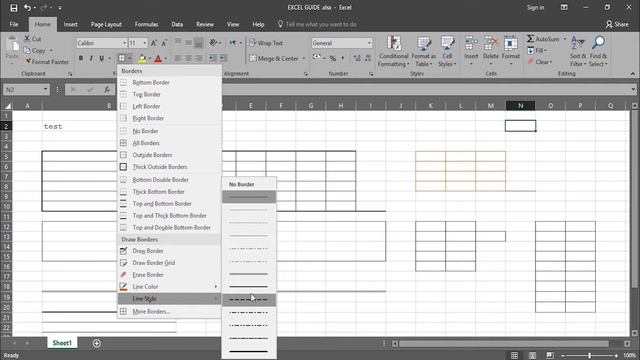Switch to Page Break Preview view icon
640x360 pixels.
(550, 355)
